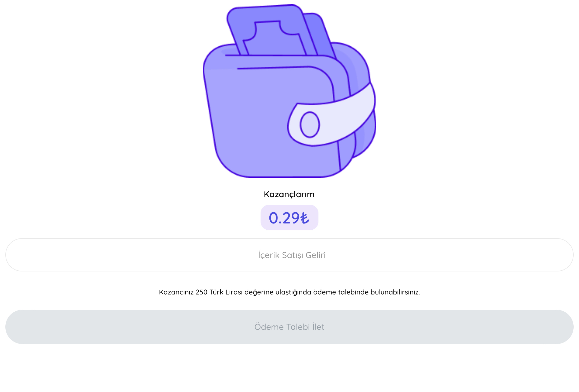
Task: Click the word "Ödeme" on the grey button
Action: [269, 327]
